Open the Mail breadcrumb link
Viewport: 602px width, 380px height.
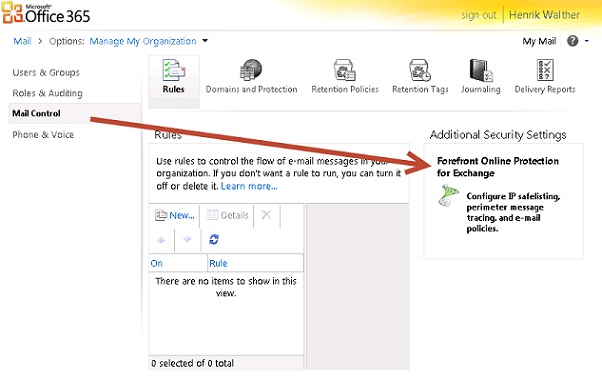point(22,41)
